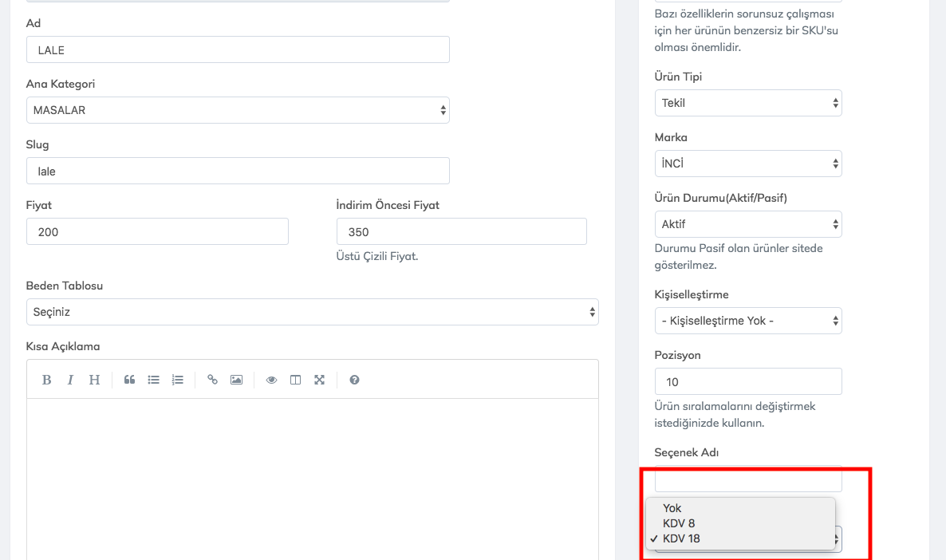The height and width of the screenshot is (560, 946).
Task: Toggle bold formatting in Kısa Açıklama editor
Action: [46, 380]
